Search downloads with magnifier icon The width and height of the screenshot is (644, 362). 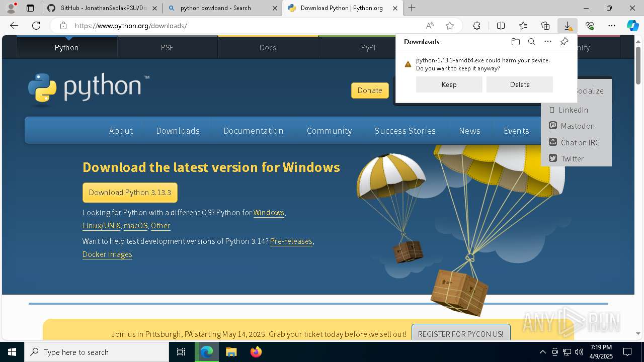pos(531,42)
